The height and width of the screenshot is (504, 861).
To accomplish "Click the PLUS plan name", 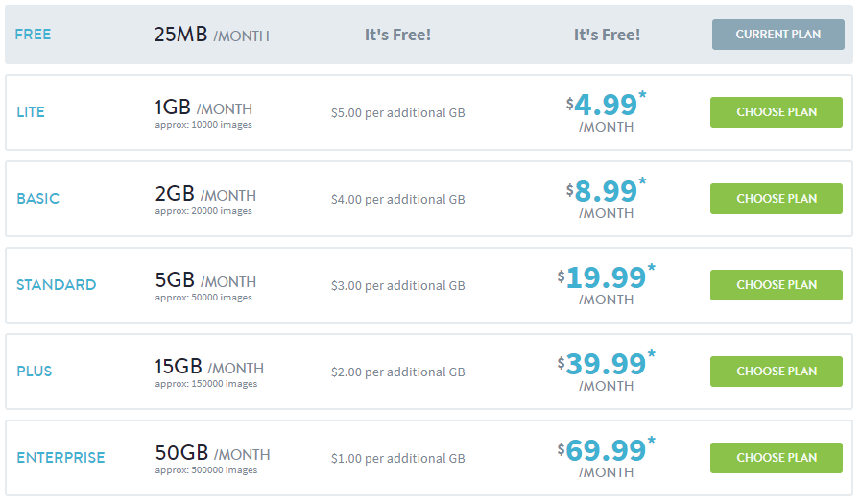I will tap(35, 372).
